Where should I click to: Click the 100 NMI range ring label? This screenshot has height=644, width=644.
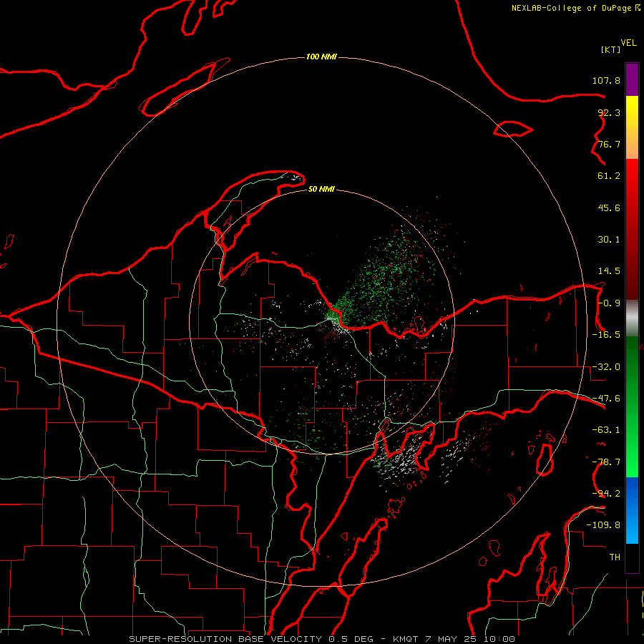pyautogui.click(x=321, y=57)
